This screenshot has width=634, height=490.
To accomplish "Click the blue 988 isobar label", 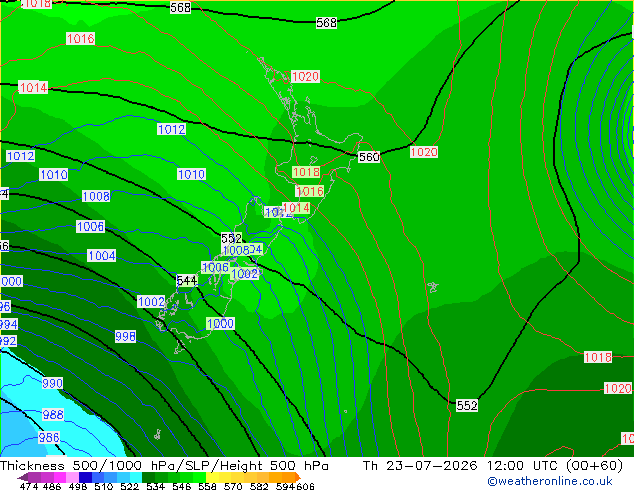I will 53,414.
